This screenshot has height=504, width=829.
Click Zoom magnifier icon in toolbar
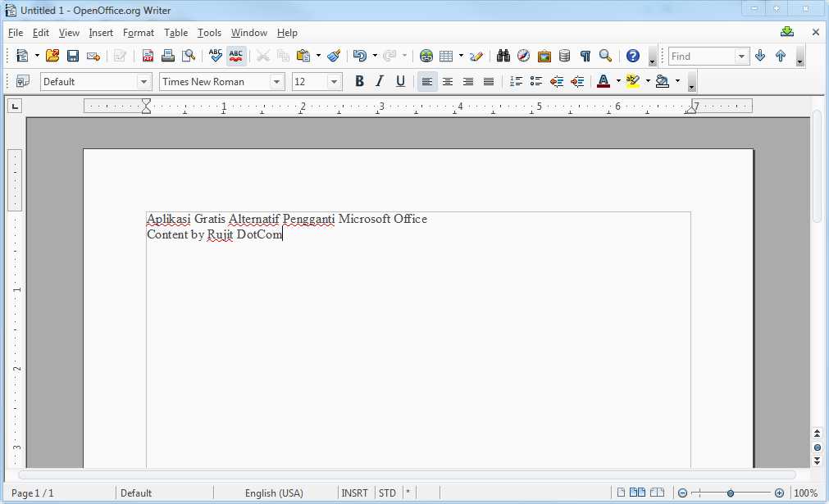tap(606, 56)
